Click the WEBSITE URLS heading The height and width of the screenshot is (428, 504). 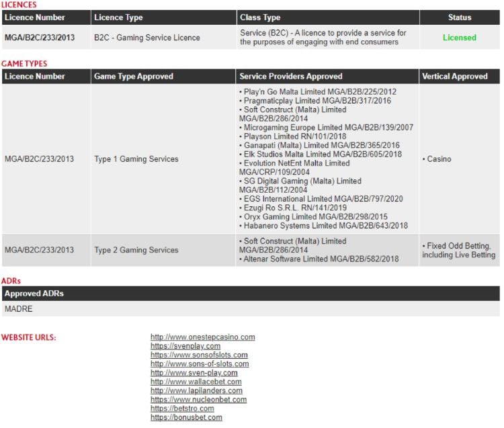[29, 337]
